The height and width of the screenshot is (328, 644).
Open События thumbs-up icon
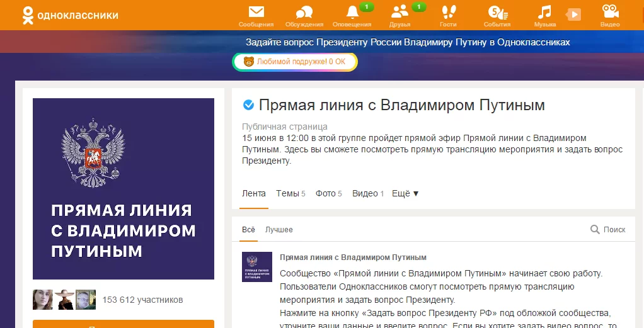point(498,13)
